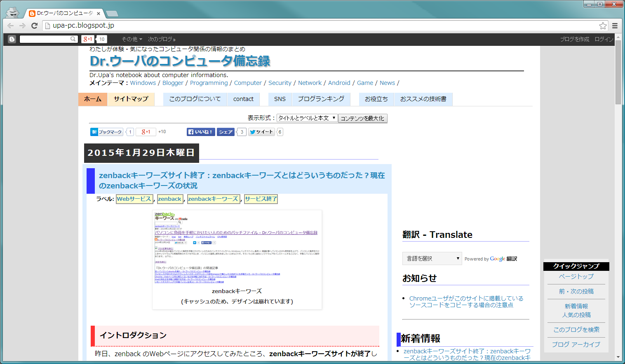The width and height of the screenshot is (625, 364).
Task: Click the address bar showing upa-pc.blogspot.jp
Action: click(x=322, y=26)
